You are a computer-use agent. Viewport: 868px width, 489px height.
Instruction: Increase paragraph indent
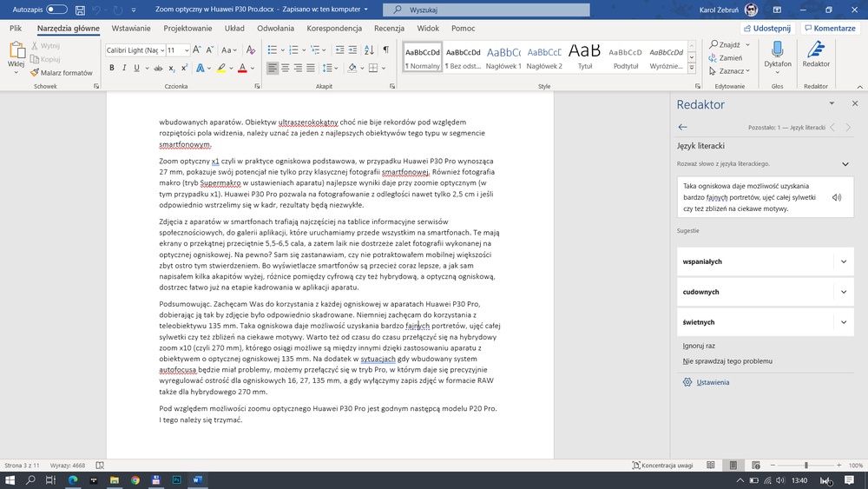[352, 50]
